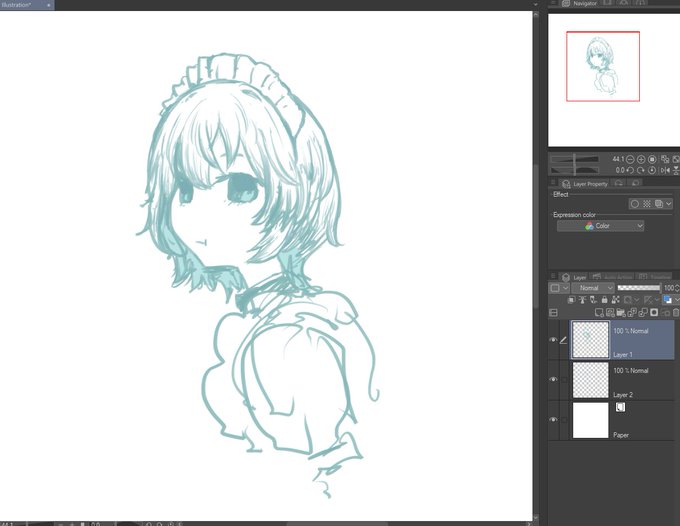This screenshot has width=680, height=526.
Task: Select the Layer palette tab
Action: 574,277
